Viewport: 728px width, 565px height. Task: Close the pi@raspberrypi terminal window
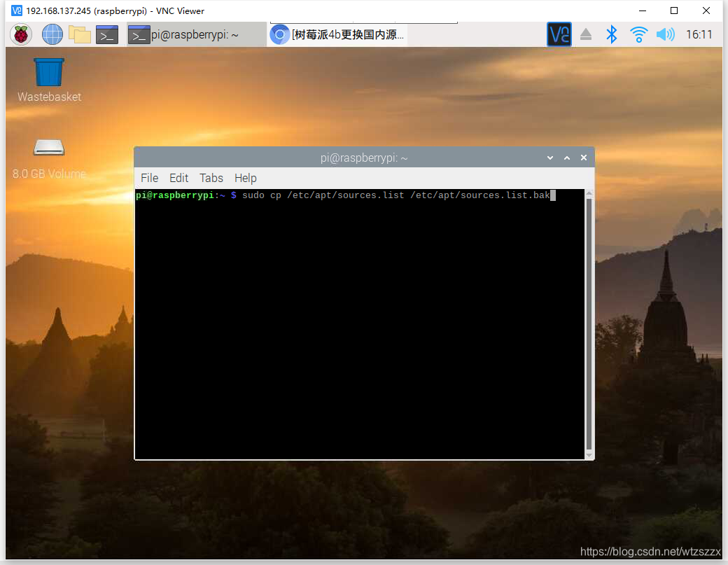[584, 158]
